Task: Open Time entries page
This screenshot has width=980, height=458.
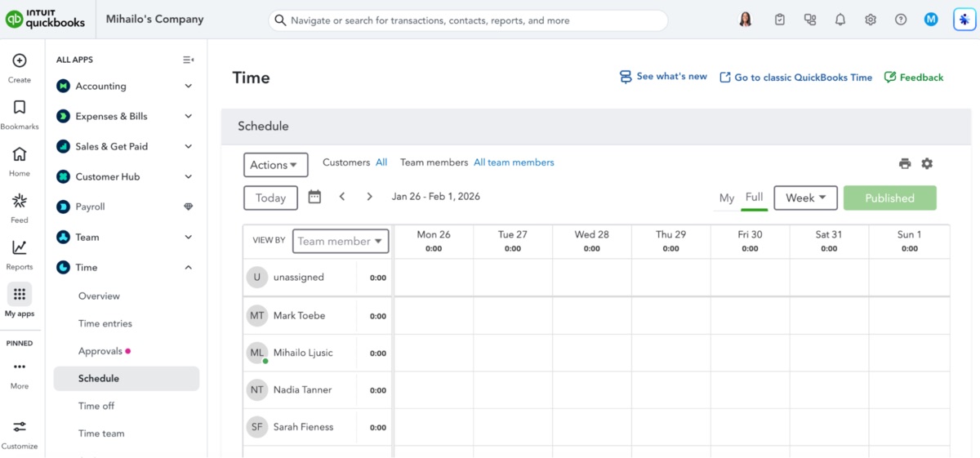Action: point(105,323)
